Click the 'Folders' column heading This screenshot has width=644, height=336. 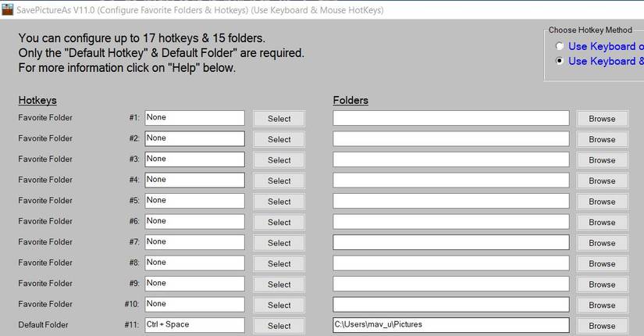[350, 100]
